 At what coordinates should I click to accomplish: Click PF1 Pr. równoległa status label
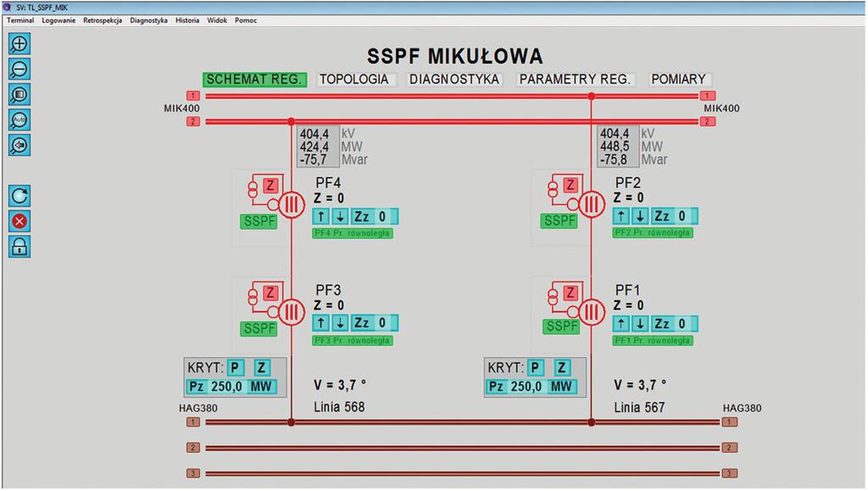click(653, 340)
